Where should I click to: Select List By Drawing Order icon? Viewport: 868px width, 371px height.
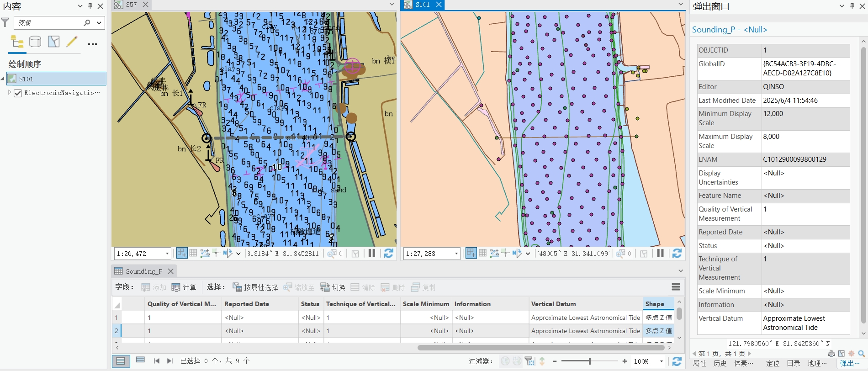pyautogui.click(x=17, y=42)
